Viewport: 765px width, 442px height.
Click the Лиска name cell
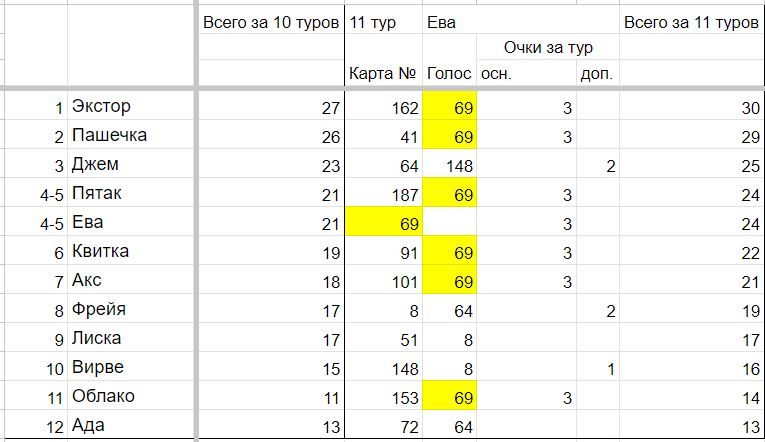[x=131, y=337]
